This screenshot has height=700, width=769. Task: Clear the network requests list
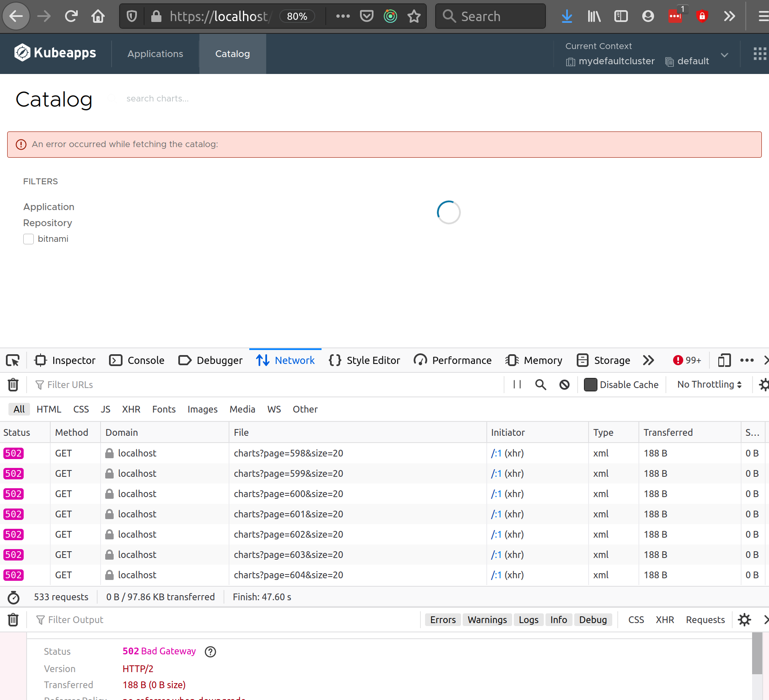13,385
